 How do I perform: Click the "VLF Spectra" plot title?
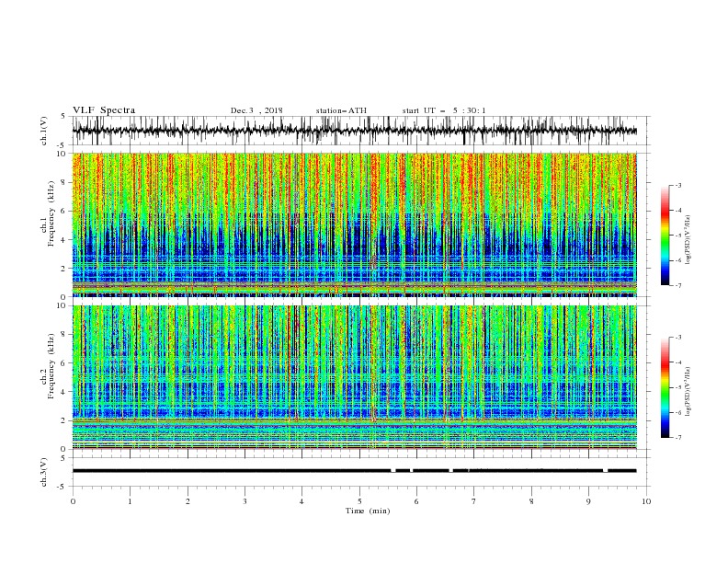104,110
